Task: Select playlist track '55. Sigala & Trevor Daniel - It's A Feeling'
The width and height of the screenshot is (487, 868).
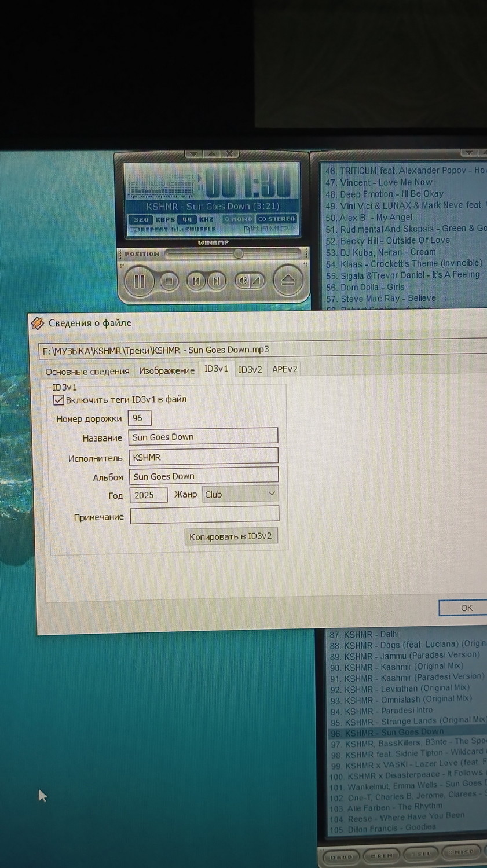Action: tap(403, 275)
